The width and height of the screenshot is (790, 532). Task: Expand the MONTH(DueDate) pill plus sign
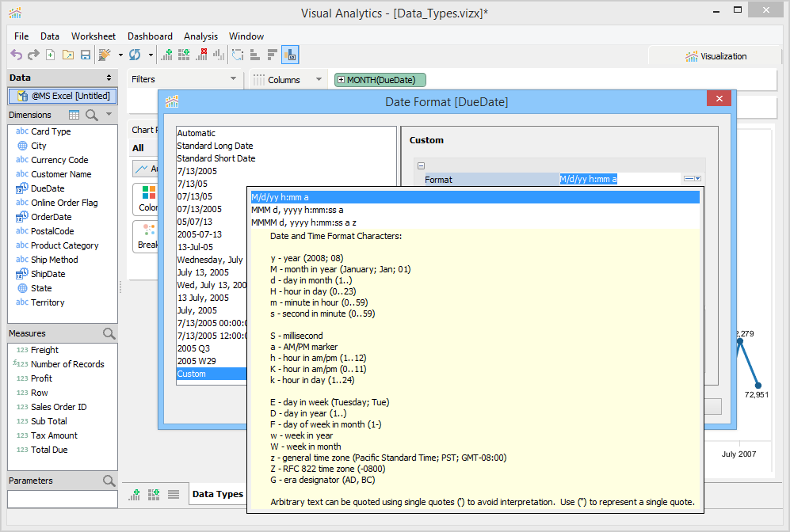pos(341,80)
